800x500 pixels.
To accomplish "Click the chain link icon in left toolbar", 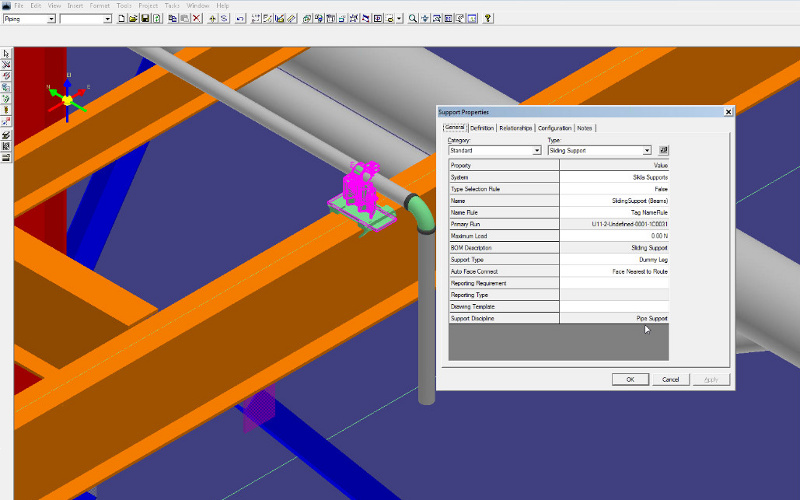I will pyautogui.click(x=6, y=76).
